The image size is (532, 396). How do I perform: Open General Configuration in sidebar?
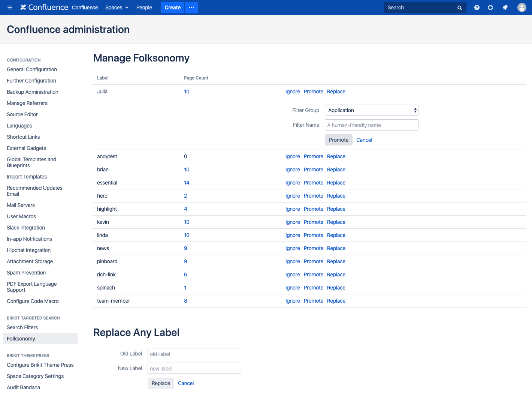pyautogui.click(x=32, y=69)
